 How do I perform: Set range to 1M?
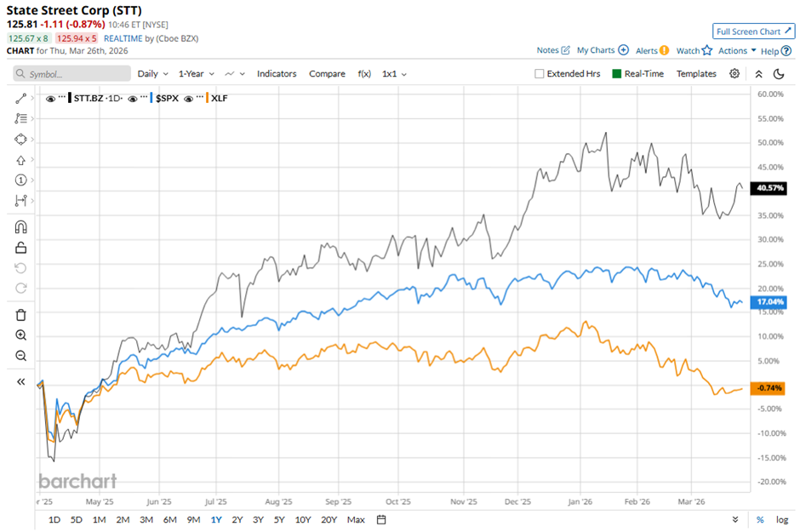pos(99,520)
